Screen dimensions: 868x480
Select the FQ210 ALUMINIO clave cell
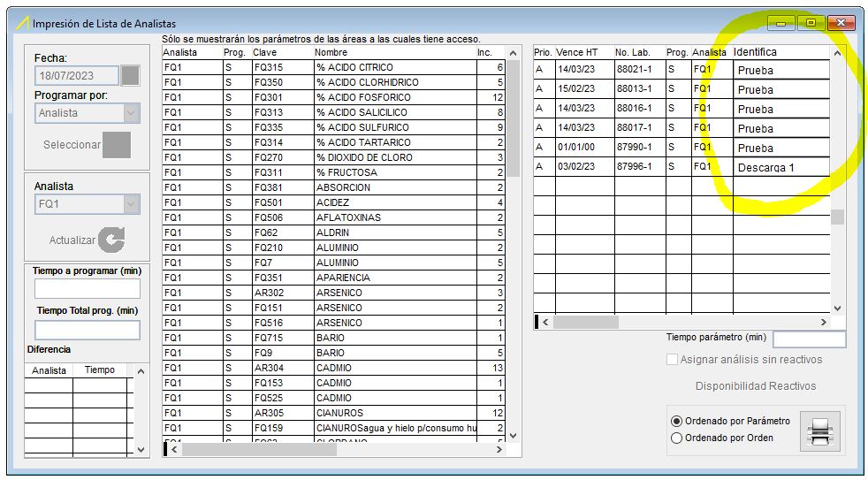click(x=282, y=248)
